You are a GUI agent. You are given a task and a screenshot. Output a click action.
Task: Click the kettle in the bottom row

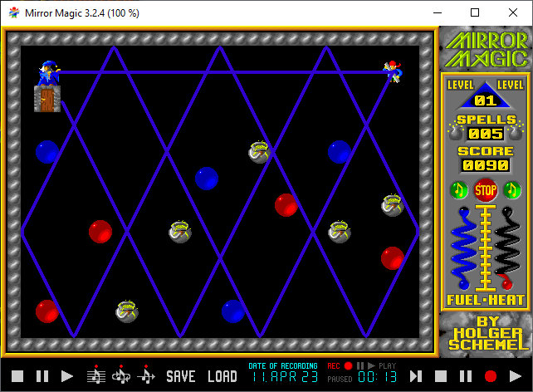click(x=126, y=311)
